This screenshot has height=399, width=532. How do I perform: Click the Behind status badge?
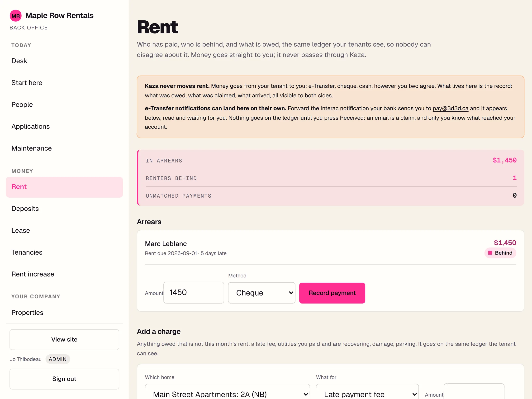click(x=500, y=253)
